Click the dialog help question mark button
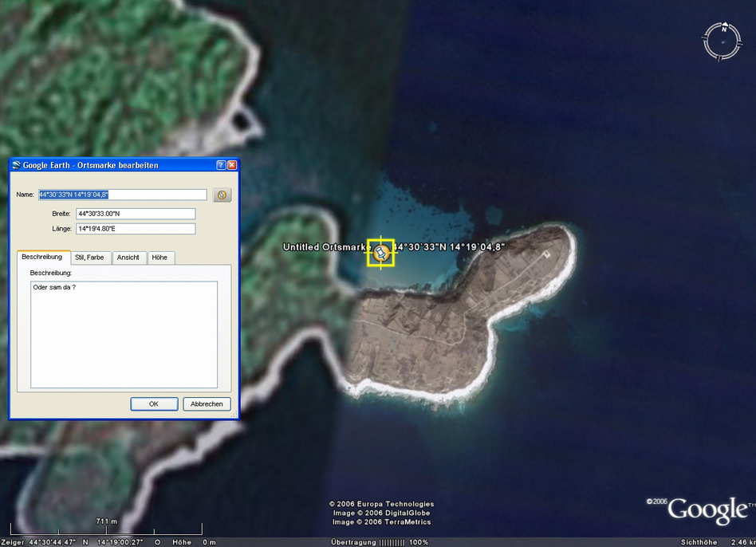The height and width of the screenshot is (547, 756). click(x=221, y=165)
